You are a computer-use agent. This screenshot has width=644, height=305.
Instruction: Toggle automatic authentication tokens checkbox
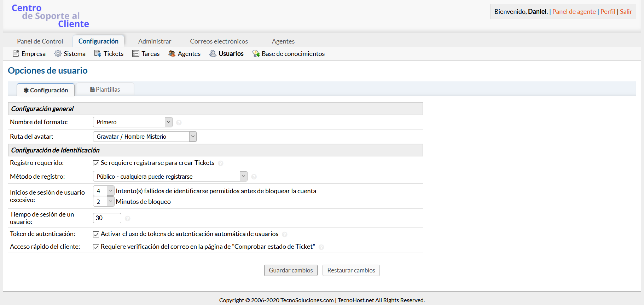96,234
